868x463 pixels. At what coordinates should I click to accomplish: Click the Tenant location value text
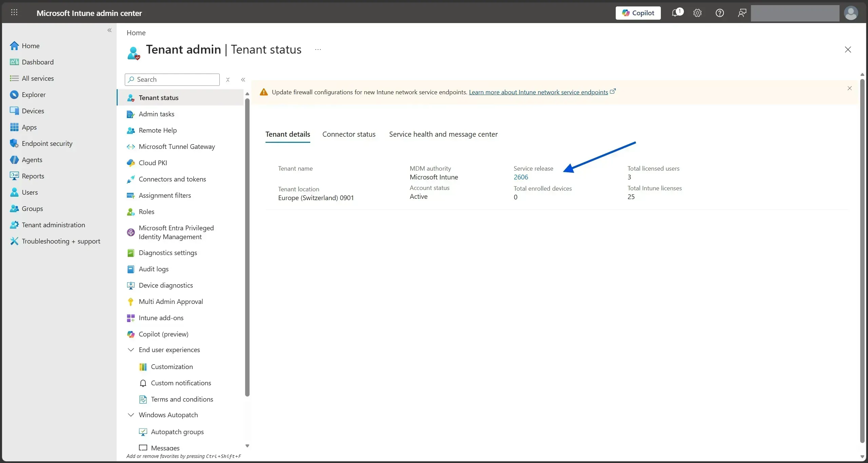(316, 198)
